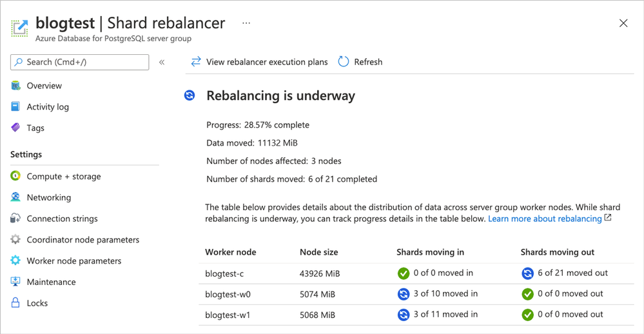Close the Shard rebalancer blade
This screenshot has width=644, height=334.
623,23
